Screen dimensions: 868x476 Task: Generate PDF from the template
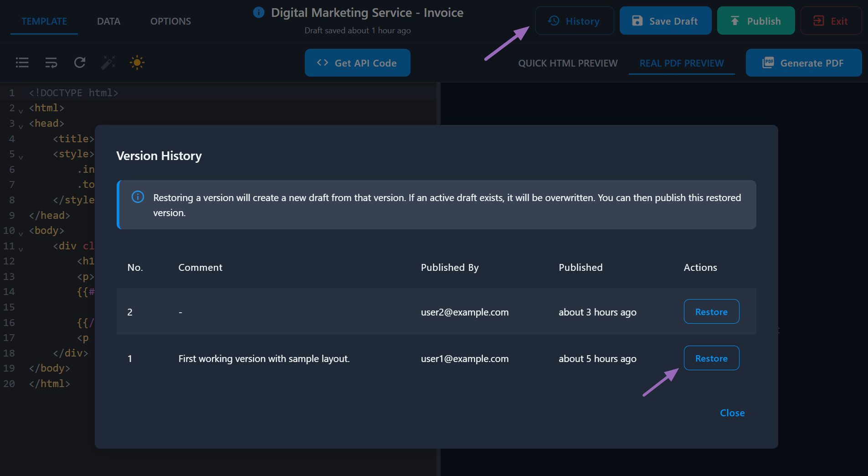coord(803,63)
